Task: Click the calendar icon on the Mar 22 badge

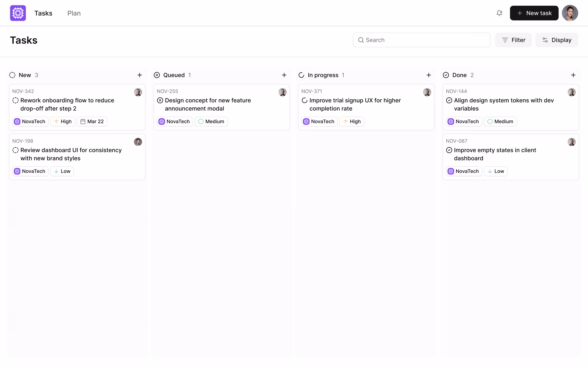Action: tap(83, 121)
